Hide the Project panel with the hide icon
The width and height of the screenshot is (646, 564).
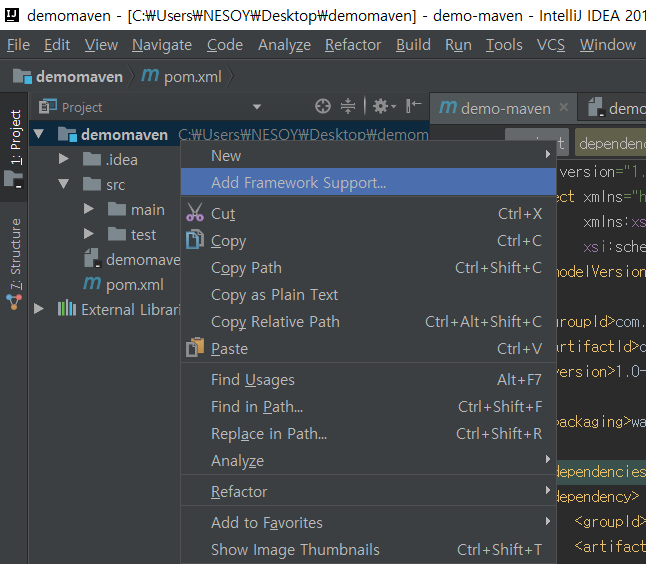tap(413, 106)
